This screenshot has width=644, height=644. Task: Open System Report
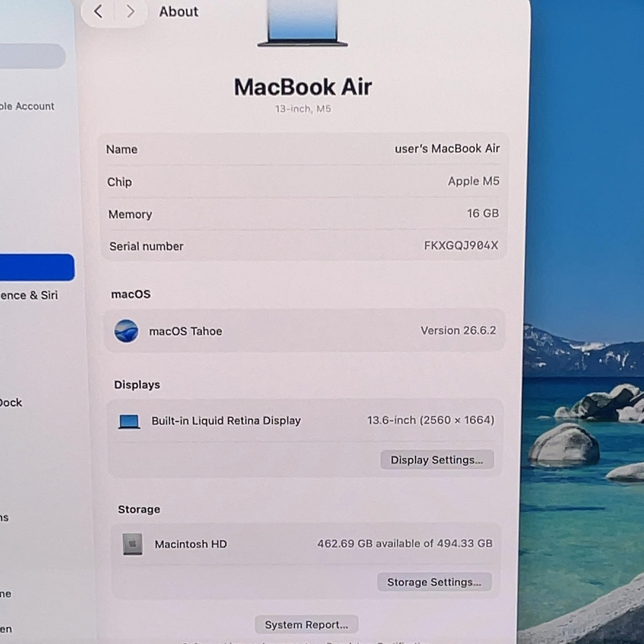point(306,625)
